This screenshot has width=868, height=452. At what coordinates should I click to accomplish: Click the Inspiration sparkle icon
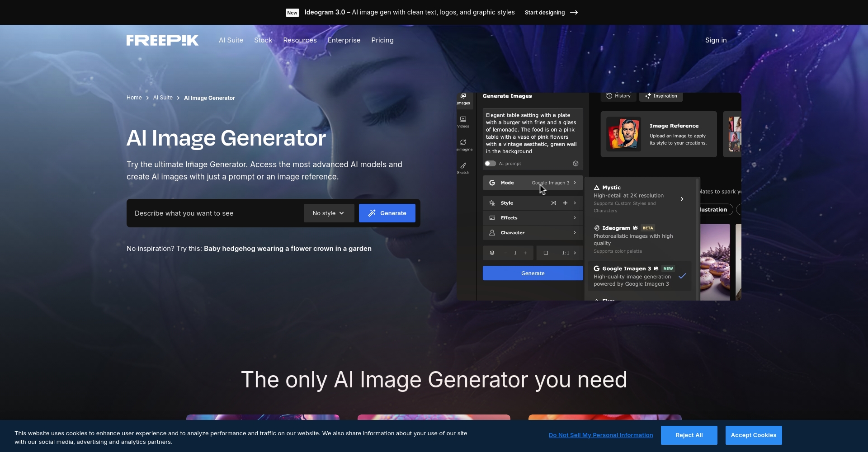648,96
